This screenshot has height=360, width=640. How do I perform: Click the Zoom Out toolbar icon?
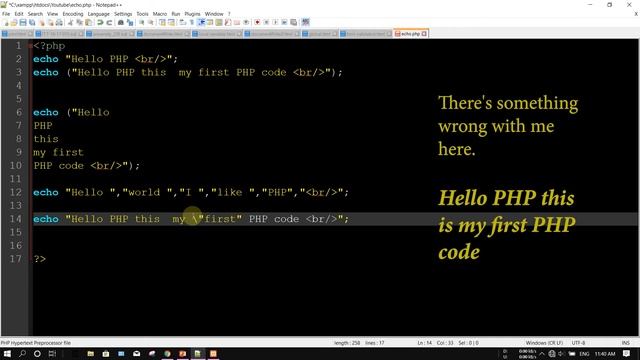tap(151, 22)
